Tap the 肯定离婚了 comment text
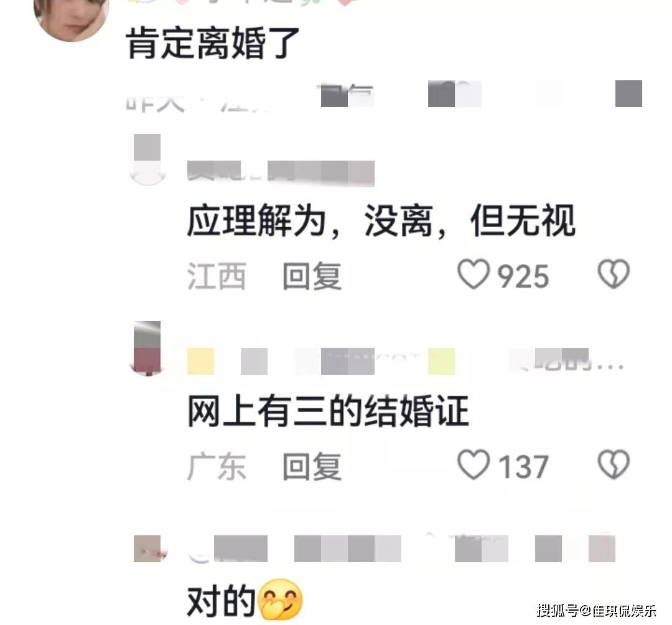This screenshot has height=625, width=672. (213, 43)
